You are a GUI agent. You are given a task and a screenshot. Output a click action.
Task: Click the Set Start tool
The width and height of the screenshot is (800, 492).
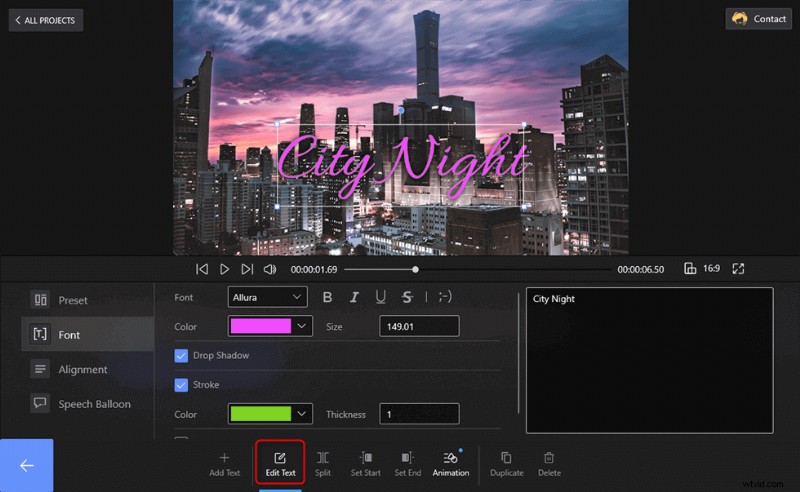(x=366, y=464)
